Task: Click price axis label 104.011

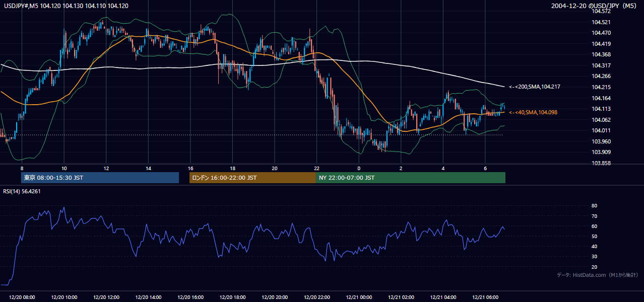Action: (x=602, y=130)
